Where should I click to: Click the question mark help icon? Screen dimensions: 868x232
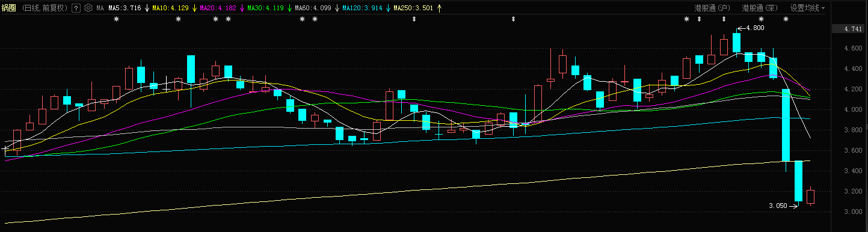coord(75,8)
